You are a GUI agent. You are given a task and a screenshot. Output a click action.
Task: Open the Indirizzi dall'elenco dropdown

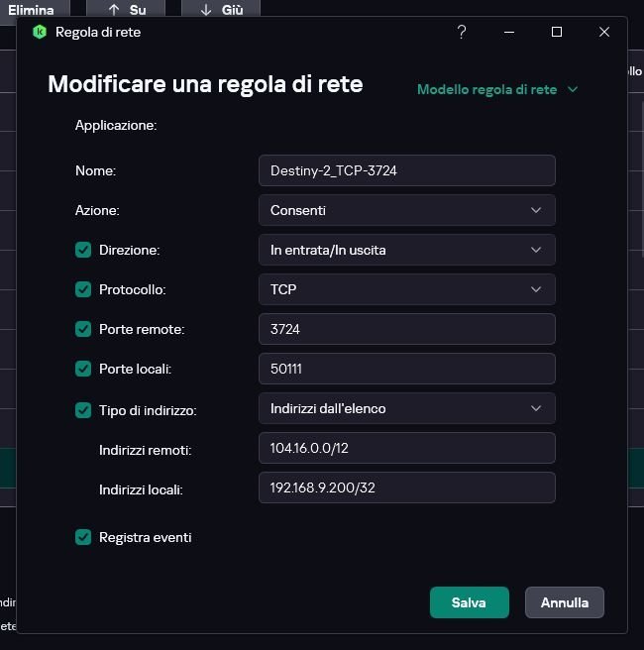406,408
